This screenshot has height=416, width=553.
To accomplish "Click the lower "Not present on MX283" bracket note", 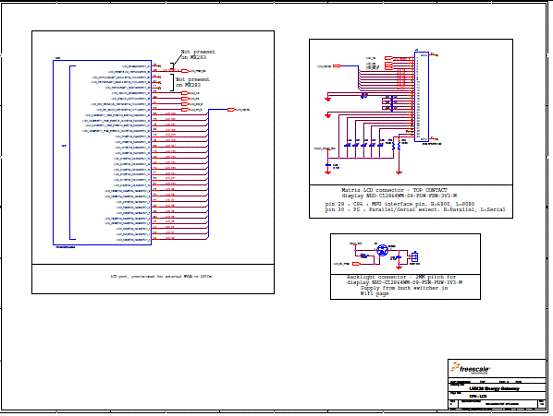I will [x=193, y=82].
